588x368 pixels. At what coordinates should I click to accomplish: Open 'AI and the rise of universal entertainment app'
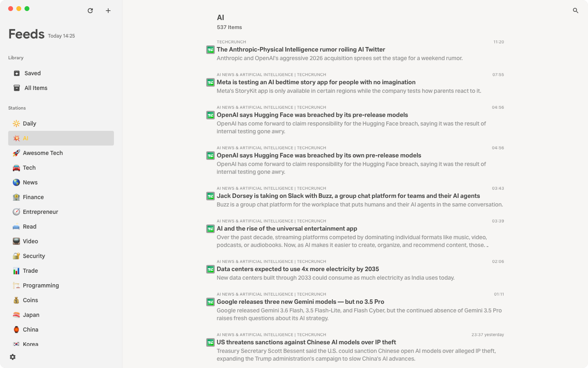(x=287, y=229)
